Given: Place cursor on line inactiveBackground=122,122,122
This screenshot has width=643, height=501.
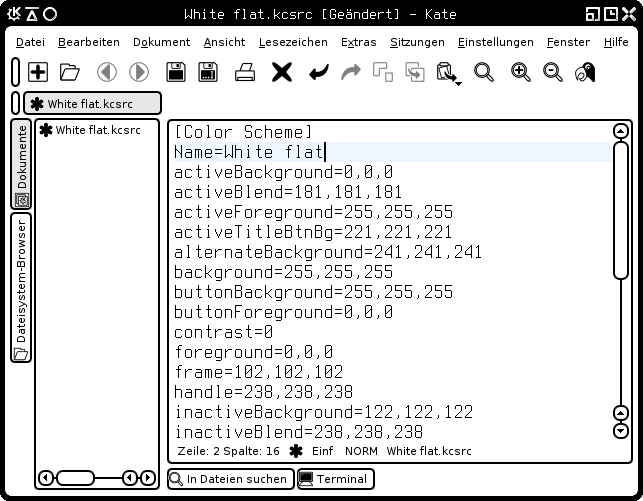Looking at the screenshot, I should (324, 412).
